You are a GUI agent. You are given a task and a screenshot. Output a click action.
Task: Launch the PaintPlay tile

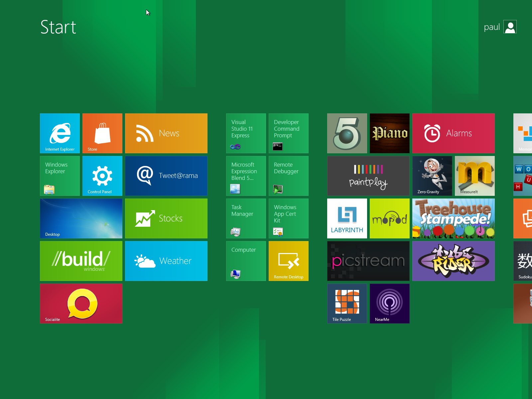pos(368,176)
